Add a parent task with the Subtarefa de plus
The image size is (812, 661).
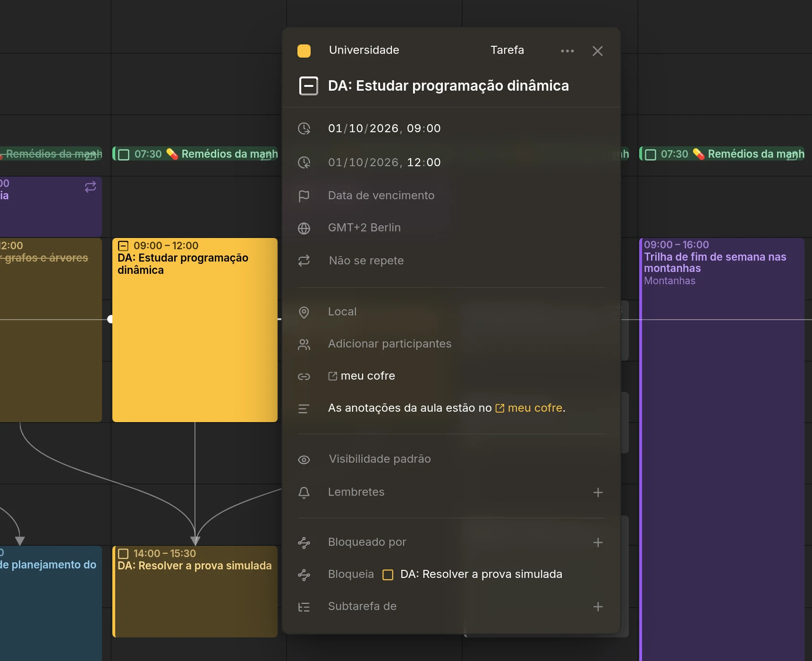(598, 607)
